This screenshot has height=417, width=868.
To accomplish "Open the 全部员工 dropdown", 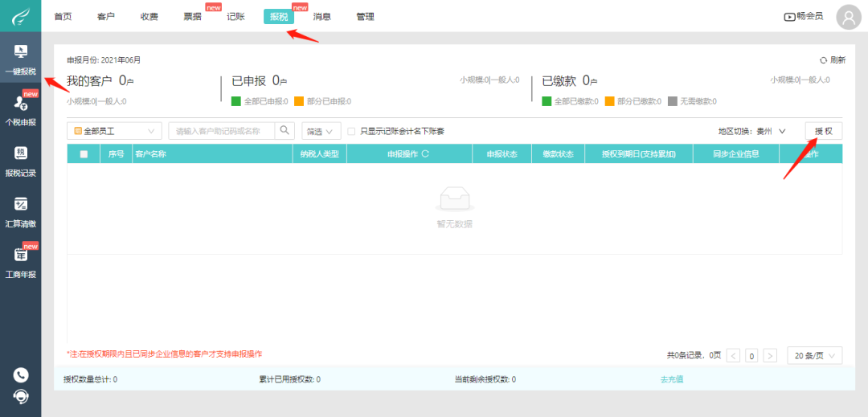I will [115, 131].
